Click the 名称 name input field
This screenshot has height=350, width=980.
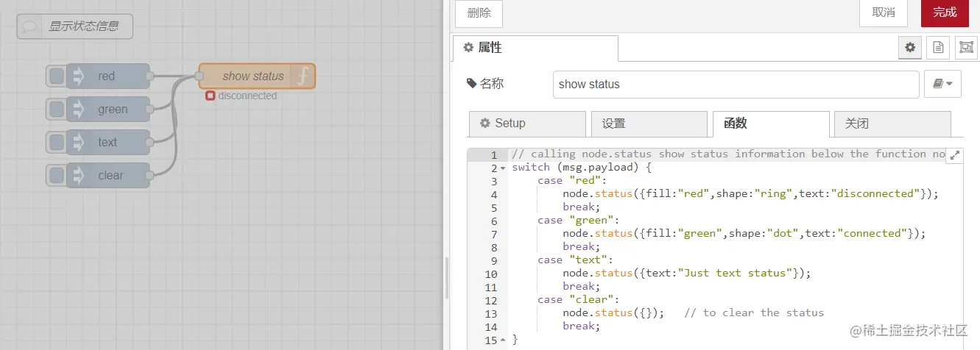[736, 84]
